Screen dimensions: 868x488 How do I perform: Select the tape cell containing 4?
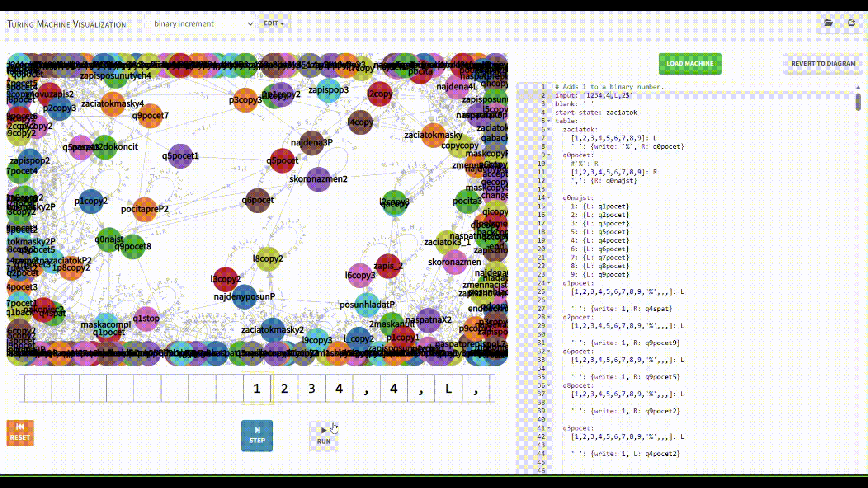[x=339, y=388]
